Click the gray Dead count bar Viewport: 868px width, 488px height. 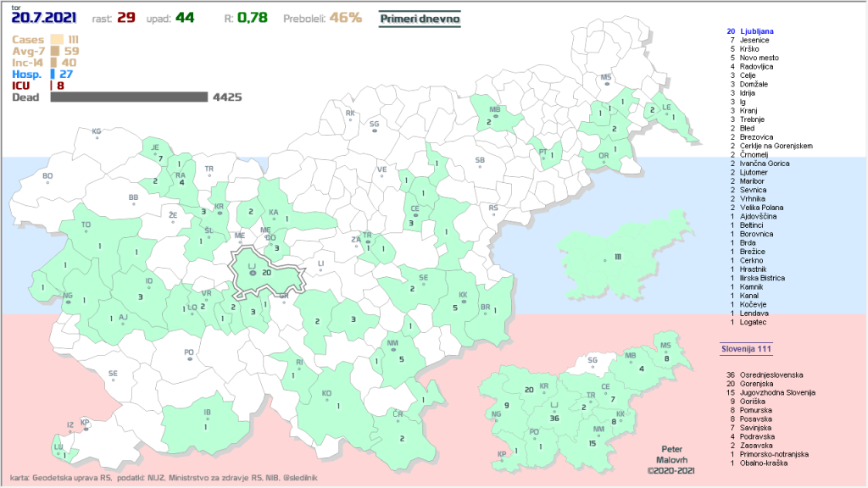(129, 97)
